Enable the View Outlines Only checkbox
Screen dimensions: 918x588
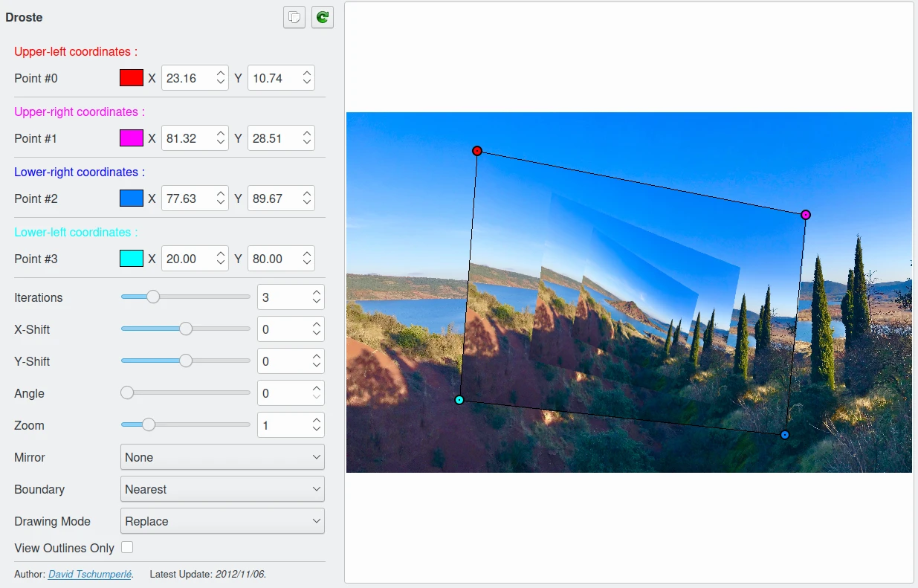pos(127,548)
